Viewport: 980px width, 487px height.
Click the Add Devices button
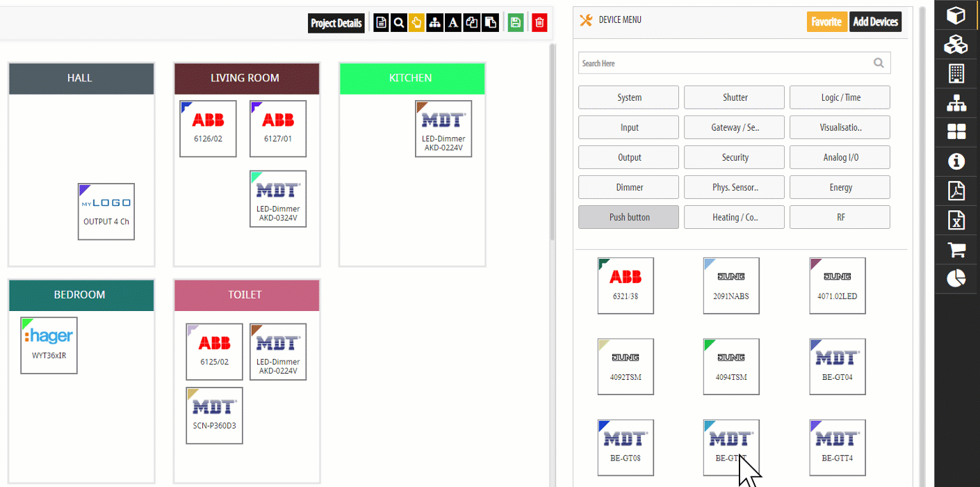coord(875,22)
